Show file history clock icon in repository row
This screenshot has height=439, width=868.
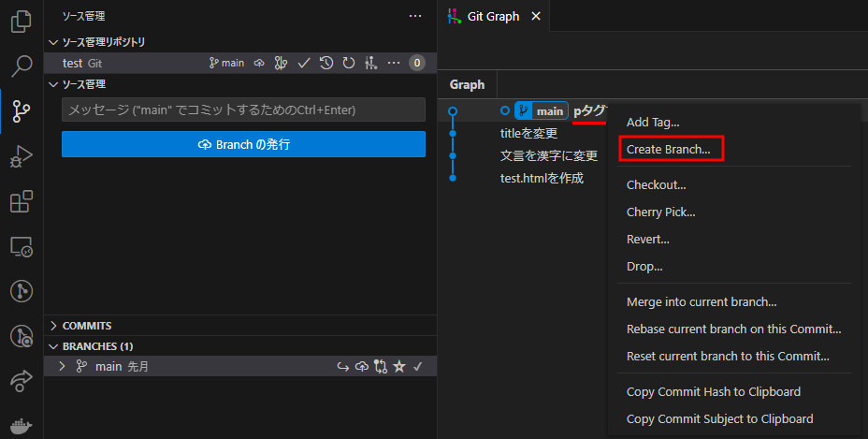pos(326,64)
